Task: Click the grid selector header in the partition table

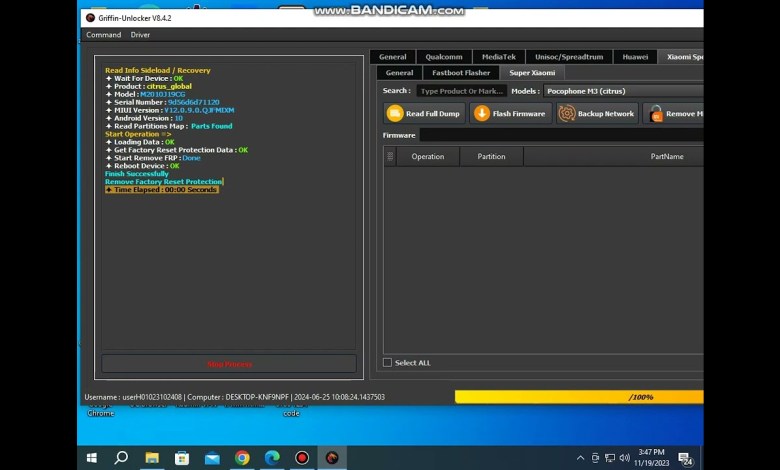Action: [x=390, y=156]
